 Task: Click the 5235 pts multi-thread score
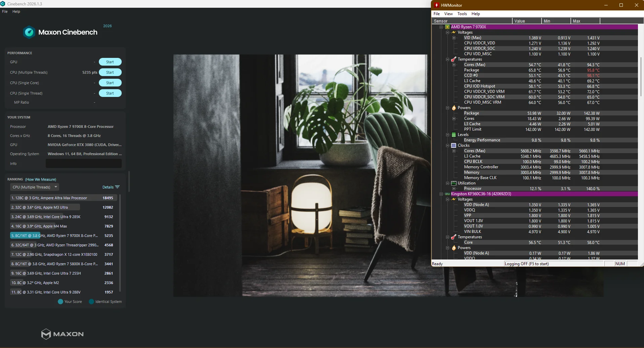pyautogui.click(x=90, y=72)
